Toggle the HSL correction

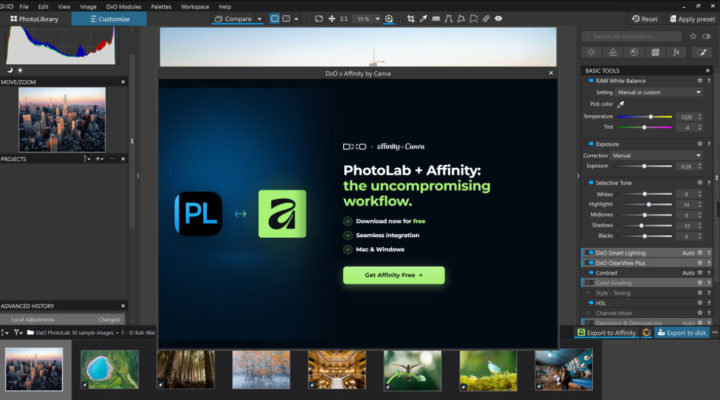click(591, 303)
